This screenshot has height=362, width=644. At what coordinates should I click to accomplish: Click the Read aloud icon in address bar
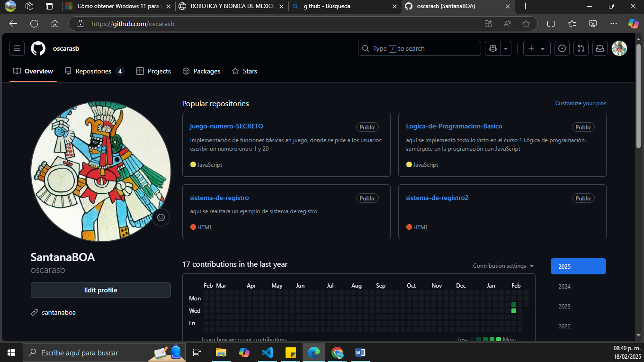(x=507, y=23)
